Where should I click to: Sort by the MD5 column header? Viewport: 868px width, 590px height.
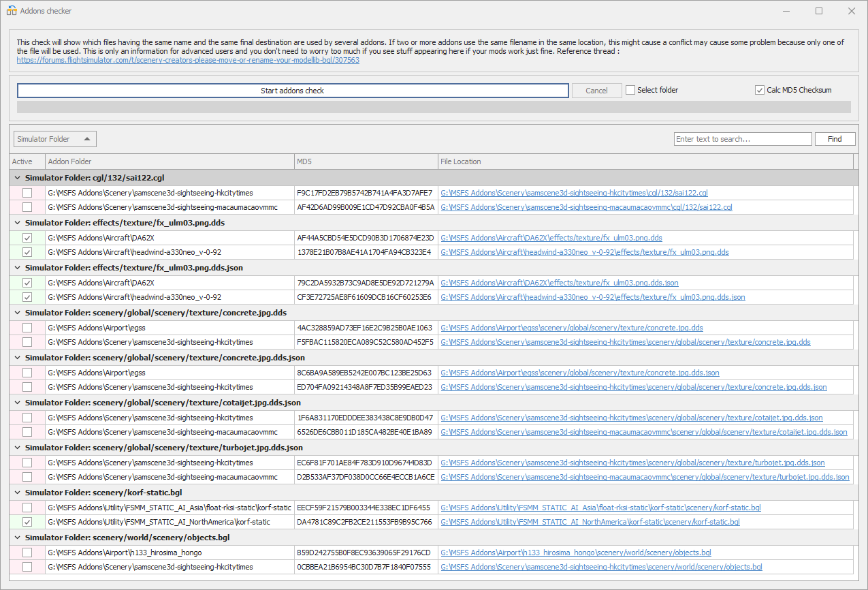click(x=366, y=161)
